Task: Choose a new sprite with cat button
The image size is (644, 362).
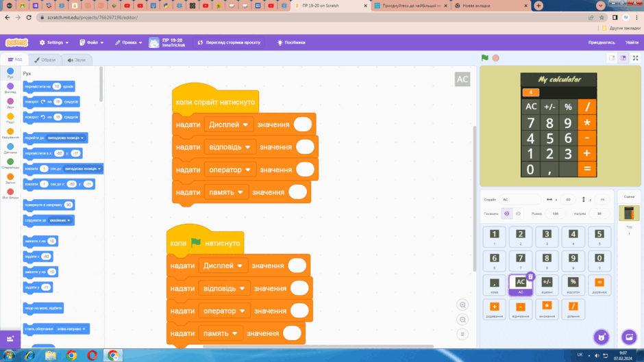Action: click(602, 337)
